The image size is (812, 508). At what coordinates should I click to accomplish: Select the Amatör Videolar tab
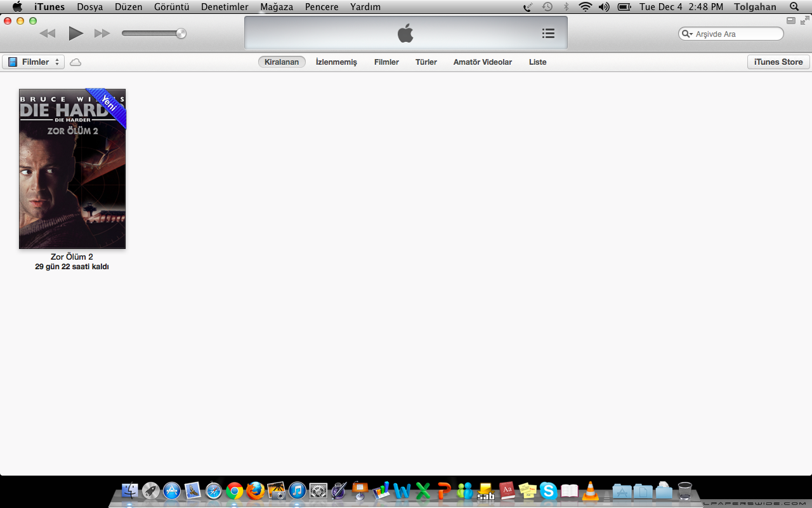[x=483, y=62]
